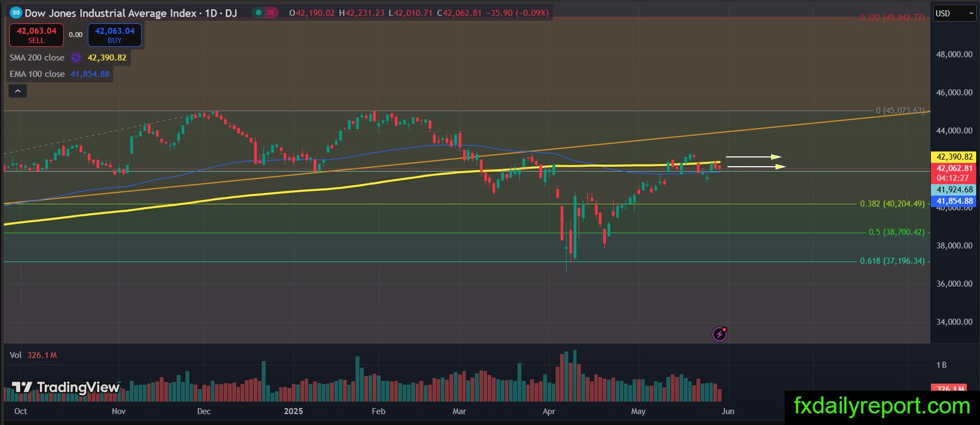
Task: Click the 44,000.00 price axis label
Action: pyautogui.click(x=954, y=131)
